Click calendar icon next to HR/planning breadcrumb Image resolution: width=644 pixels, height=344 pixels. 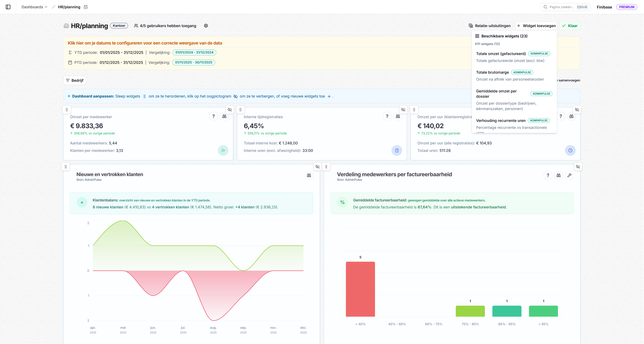86,7
